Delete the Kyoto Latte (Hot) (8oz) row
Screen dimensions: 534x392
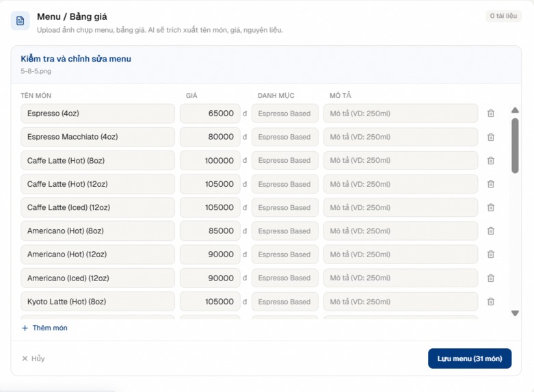(491, 302)
